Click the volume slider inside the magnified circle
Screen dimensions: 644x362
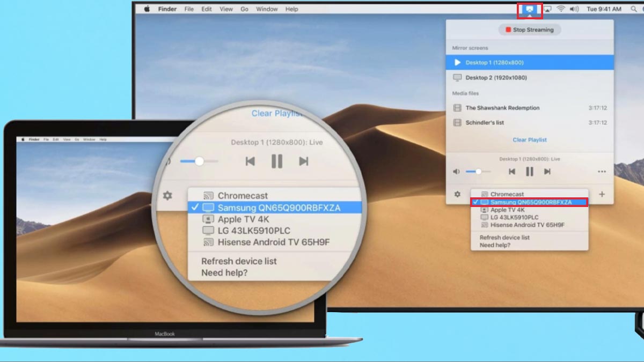point(199,161)
